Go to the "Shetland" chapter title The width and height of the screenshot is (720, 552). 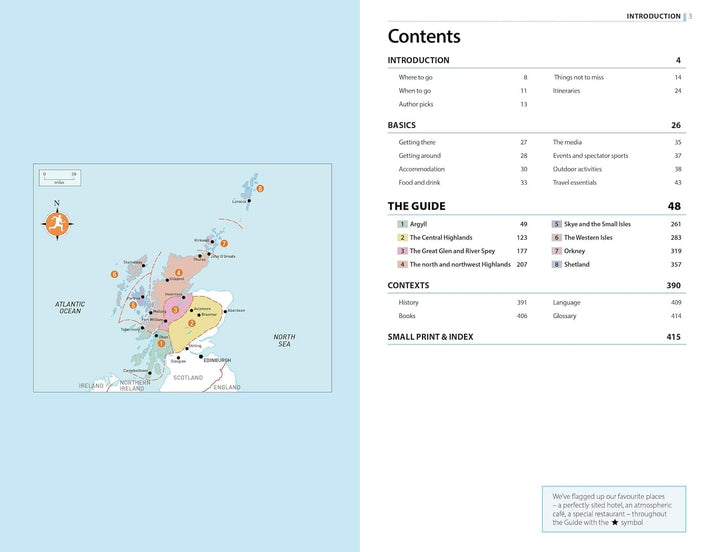point(577,265)
